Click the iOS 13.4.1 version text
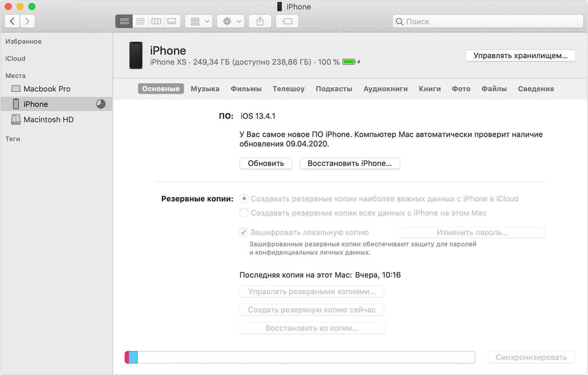Viewport: 588px width, 375px height. (x=258, y=116)
